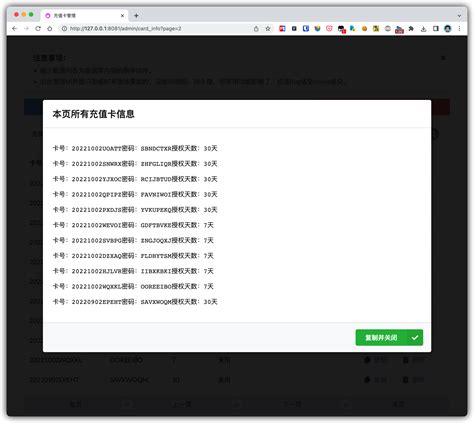Open the Pocket extension icon
Viewport: 474px width, 423px height.
[x=329, y=29]
